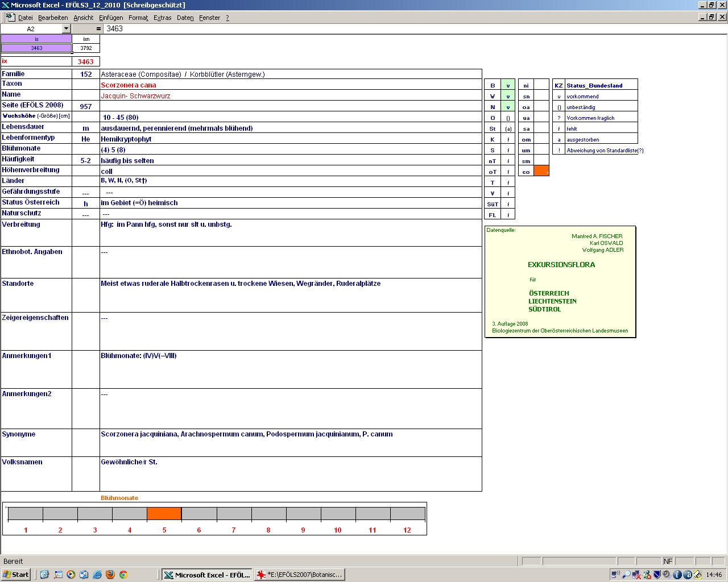This screenshot has height=582, width=728.
Task: Click the Name Box showing A2
Action: (x=31, y=28)
